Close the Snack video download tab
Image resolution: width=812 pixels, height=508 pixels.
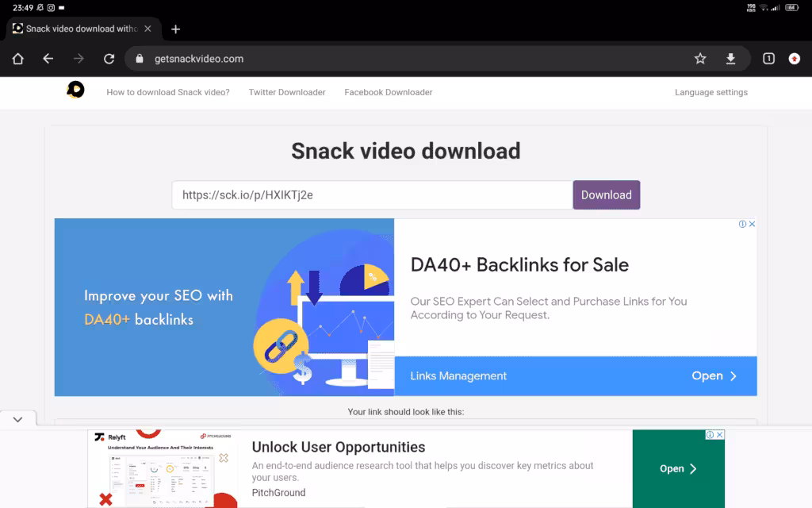click(147, 29)
